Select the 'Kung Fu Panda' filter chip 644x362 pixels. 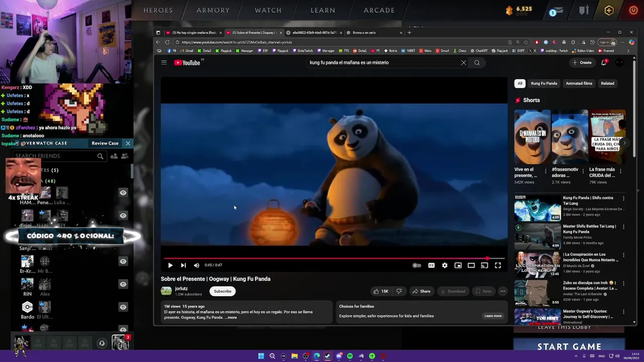(x=544, y=83)
